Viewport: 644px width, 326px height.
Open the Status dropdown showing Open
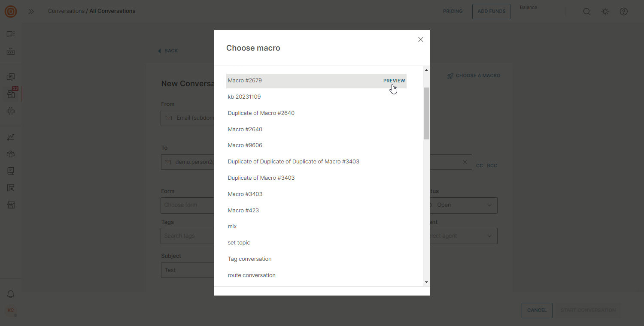[464, 205]
